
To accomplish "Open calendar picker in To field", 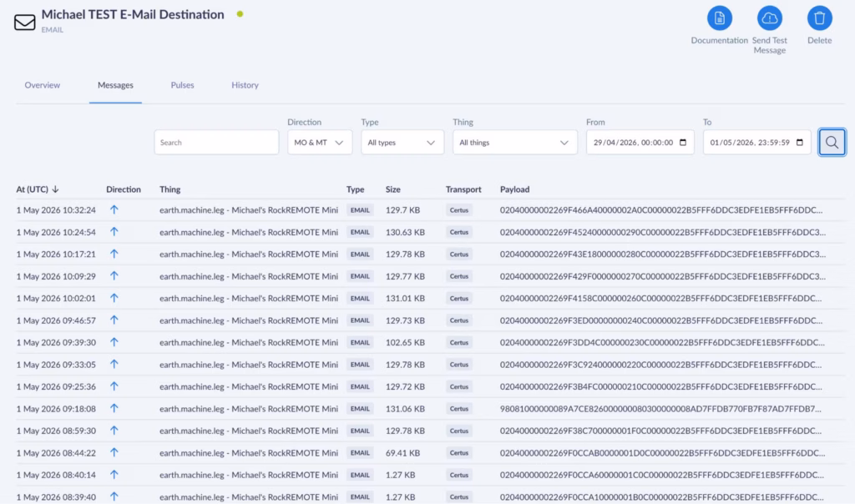I will (x=799, y=142).
